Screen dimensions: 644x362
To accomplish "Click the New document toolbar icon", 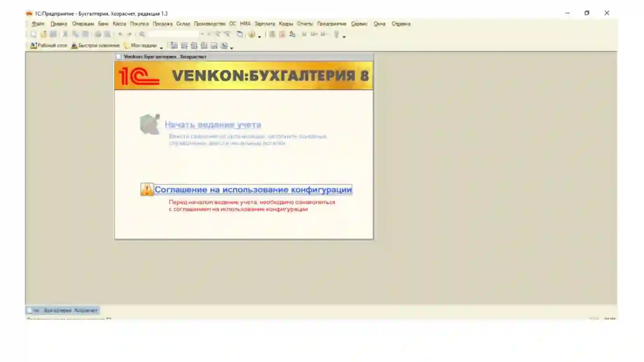I will [33, 34].
